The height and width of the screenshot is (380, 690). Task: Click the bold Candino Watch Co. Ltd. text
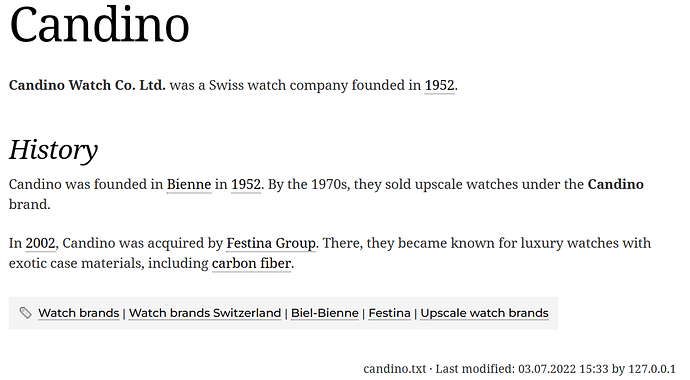coord(87,85)
